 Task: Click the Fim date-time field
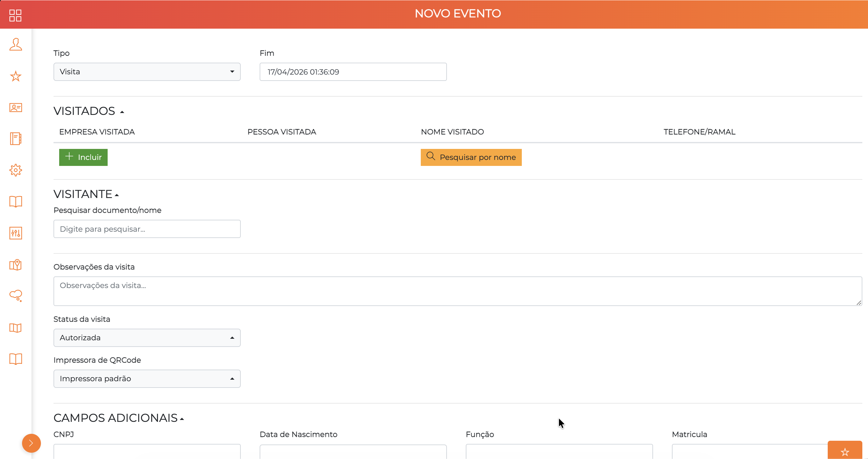tap(353, 72)
